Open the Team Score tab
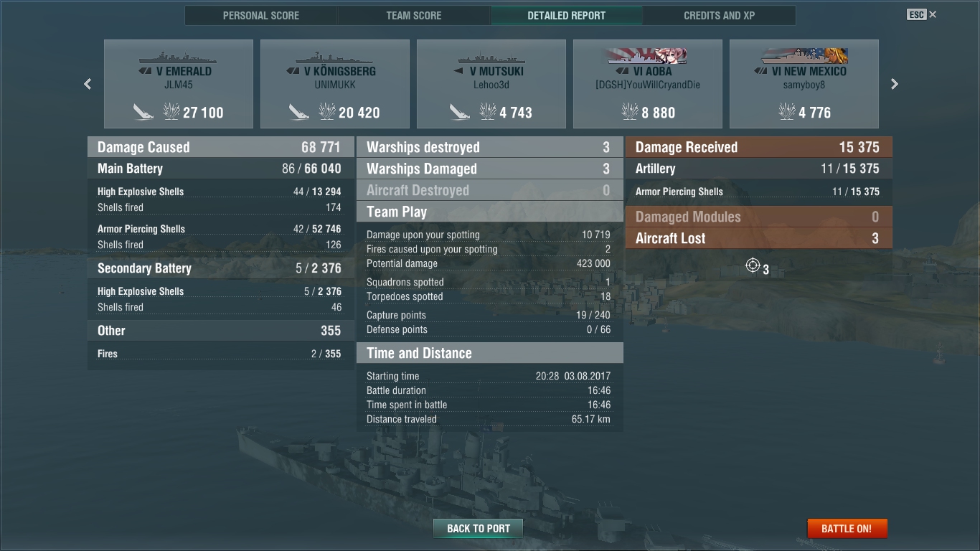This screenshot has height=551, width=980. pos(414,16)
